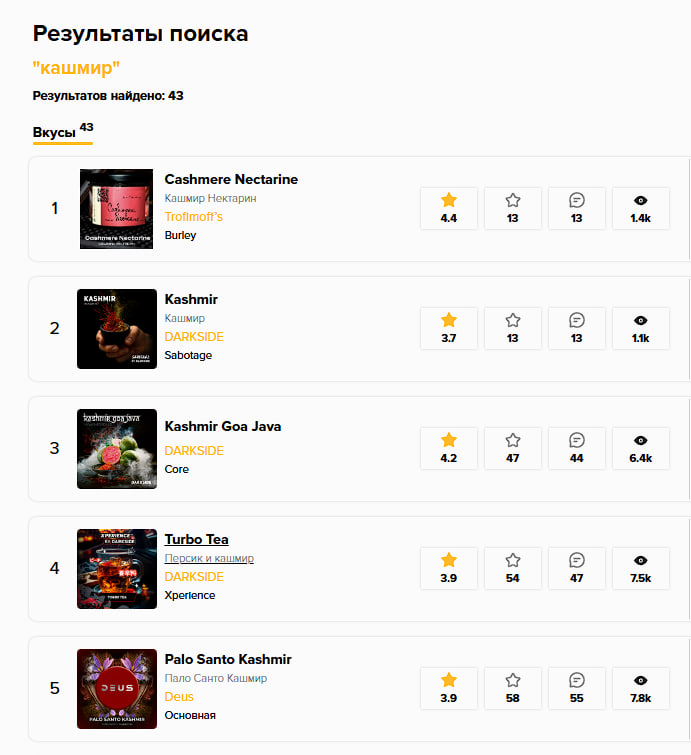The height and width of the screenshot is (755, 691).
Task: Open the comments icon for Palo Santo Kashmir
Action: 577,680
